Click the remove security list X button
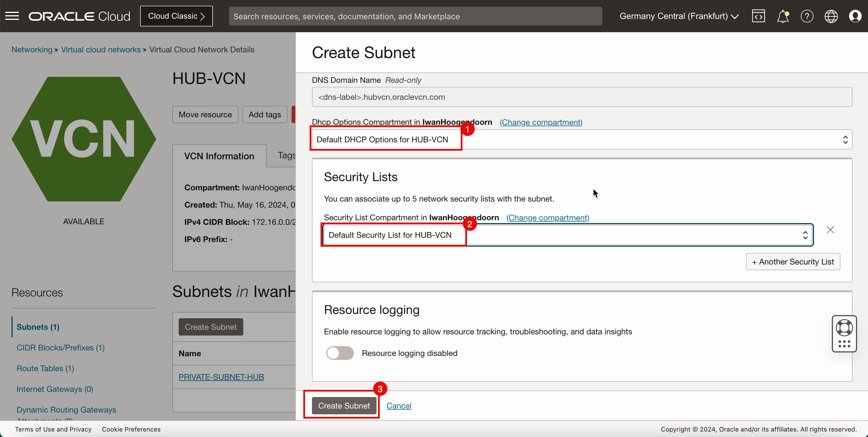The height and width of the screenshot is (437, 868). click(830, 230)
